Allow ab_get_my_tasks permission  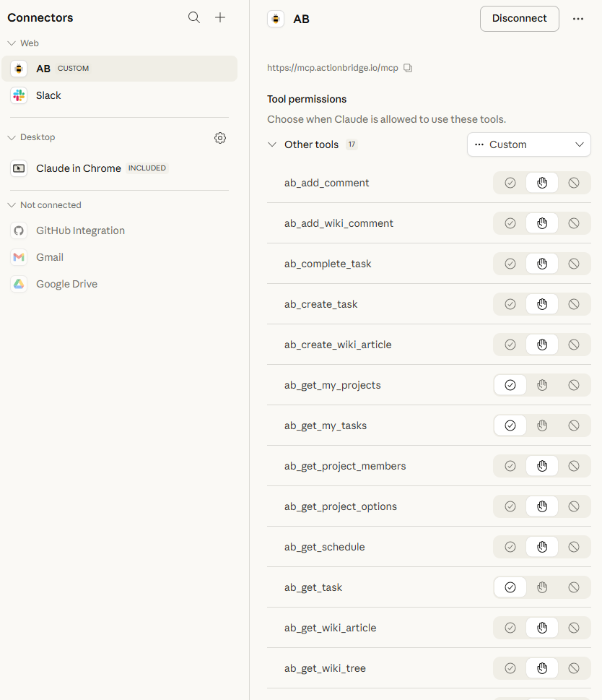pyautogui.click(x=510, y=425)
